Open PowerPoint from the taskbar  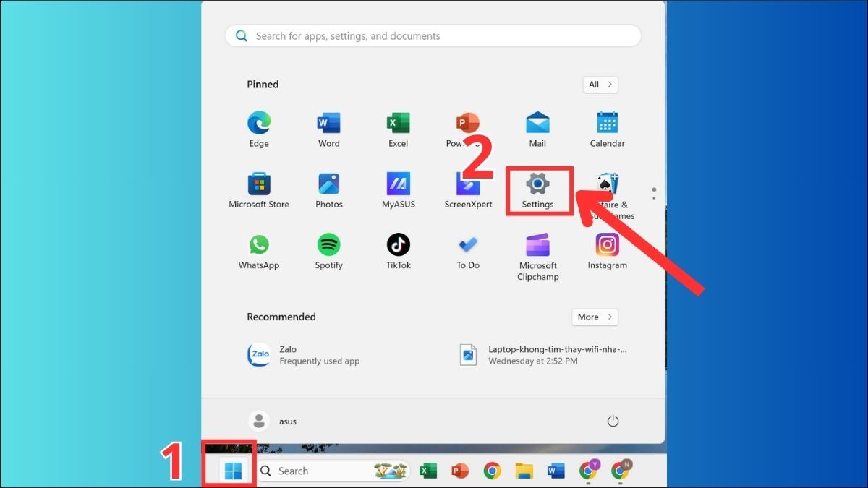(x=460, y=471)
